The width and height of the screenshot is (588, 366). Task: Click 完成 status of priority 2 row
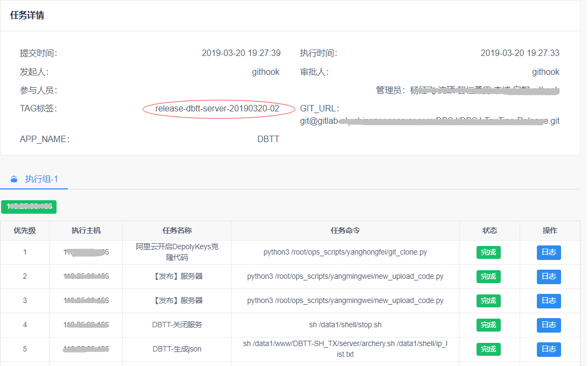click(x=488, y=277)
